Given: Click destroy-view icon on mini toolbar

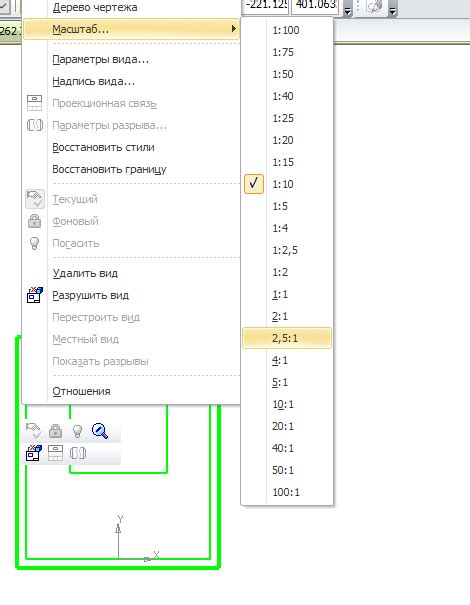Looking at the screenshot, I should point(34,453).
